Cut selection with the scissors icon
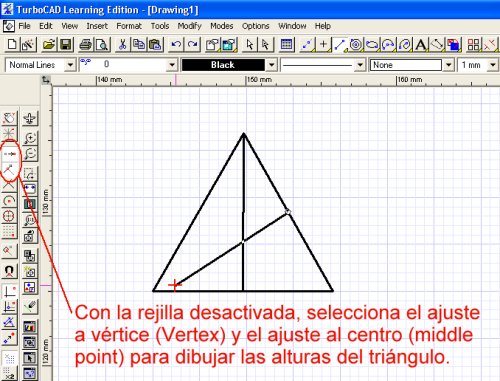The image size is (500, 381). click(122, 44)
